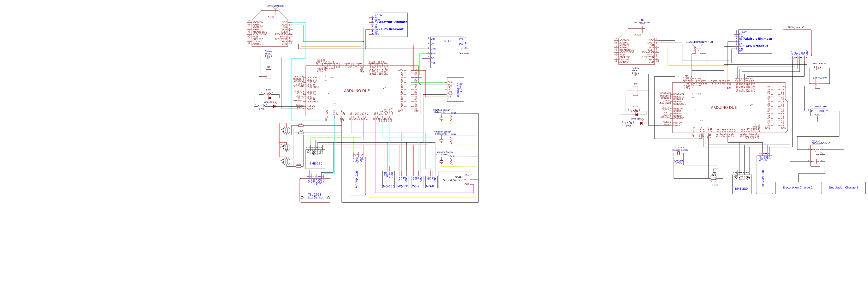Click the Ejeculation Charge 1 box
The height and width of the screenshot is (296, 868).
click(843, 188)
